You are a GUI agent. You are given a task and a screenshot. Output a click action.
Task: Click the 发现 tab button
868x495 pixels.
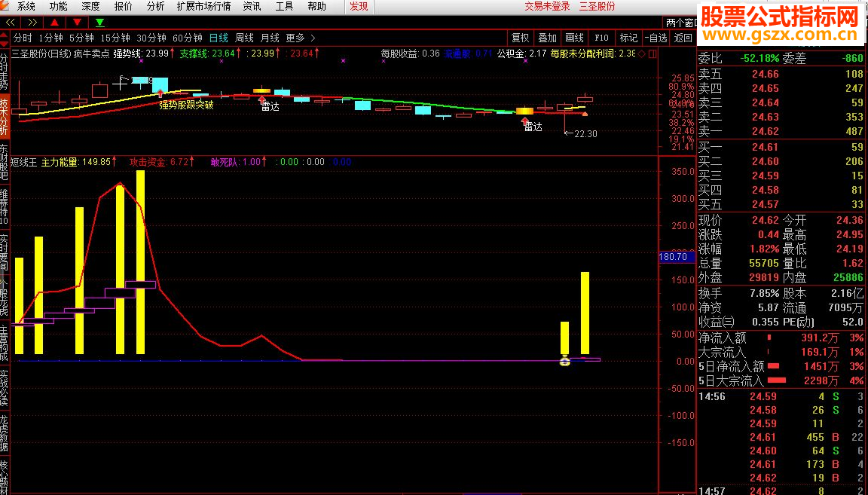click(x=359, y=7)
